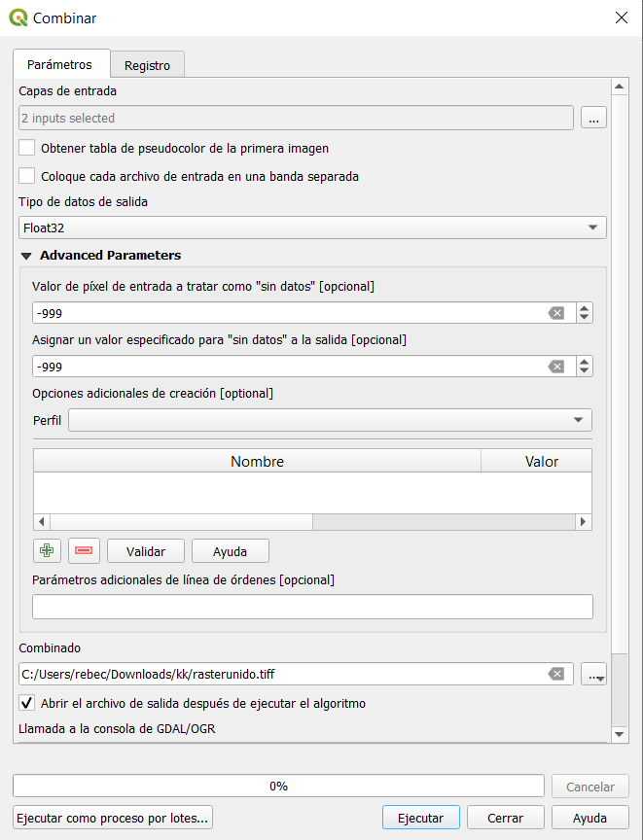Click the 0% progress bar
This screenshot has width=643, height=840.
(x=278, y=786)
